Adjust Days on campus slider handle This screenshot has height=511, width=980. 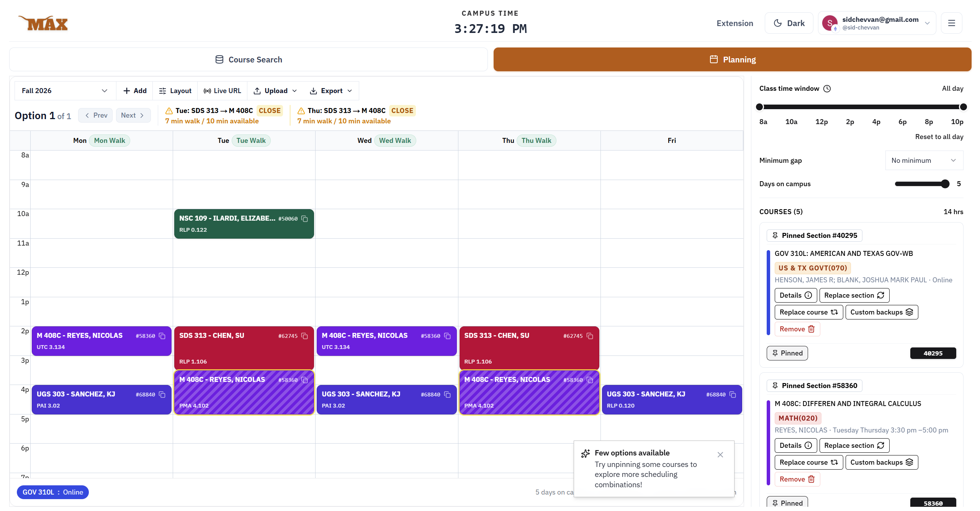tap(945, 184)
